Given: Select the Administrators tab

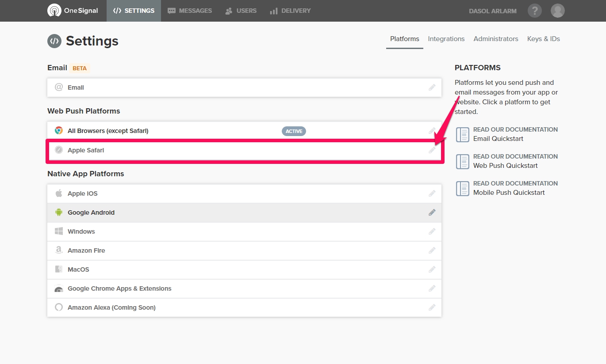Looking at the screenshot, I should click(495, 39).
